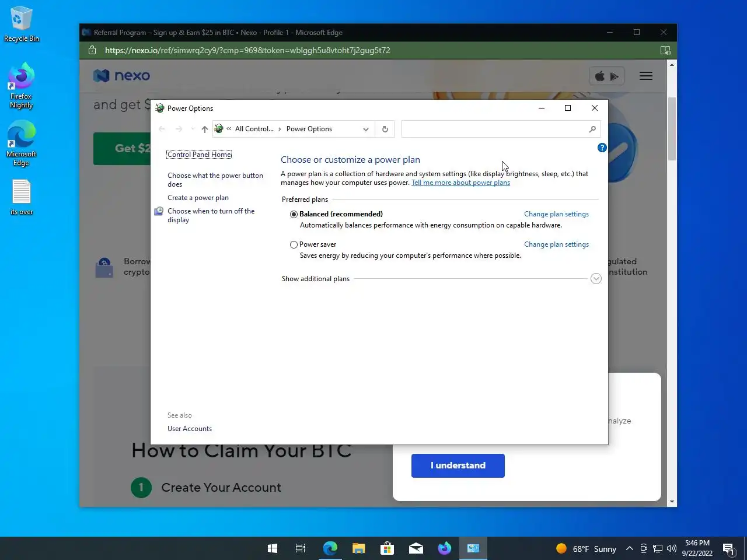Screen dimensions: 747x560
Task: Click Microsoft Edge taskbar icon
Action: tap(330, 548)
